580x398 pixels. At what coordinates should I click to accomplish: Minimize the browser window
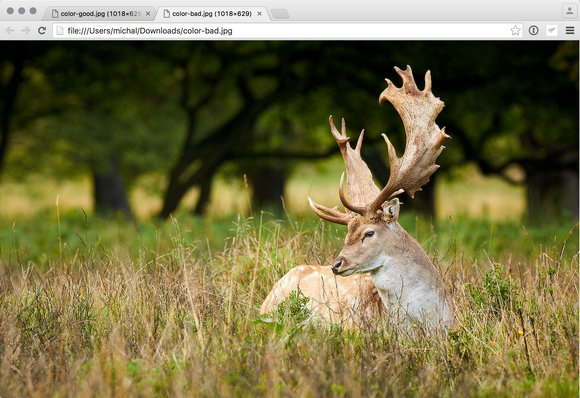click(21, 11)
